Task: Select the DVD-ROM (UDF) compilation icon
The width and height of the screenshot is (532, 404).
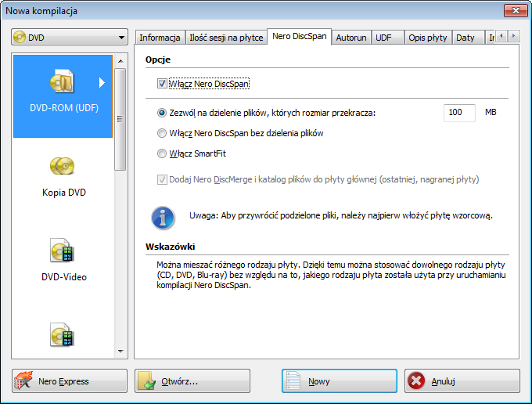Action: pyautogui.click(x=62, y=81)
